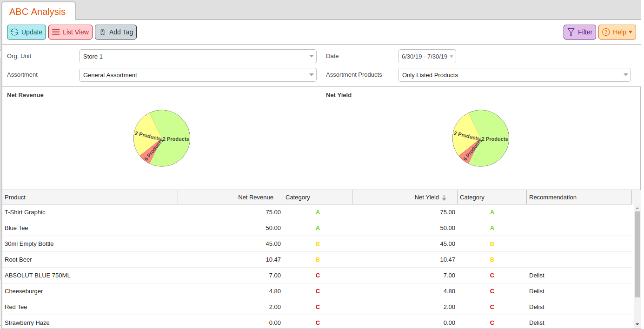
Task: Click the Update refresh icon
Action: tap(14, 32)
